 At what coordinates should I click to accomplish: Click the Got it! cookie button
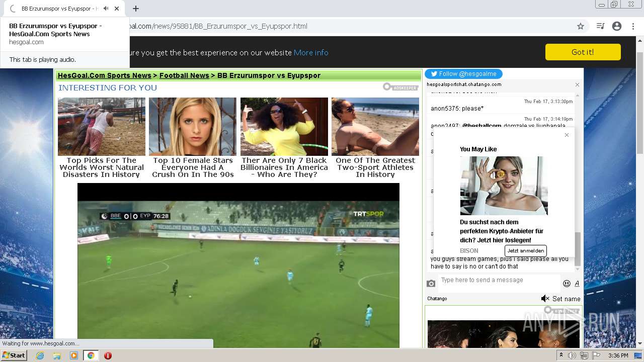583,52
